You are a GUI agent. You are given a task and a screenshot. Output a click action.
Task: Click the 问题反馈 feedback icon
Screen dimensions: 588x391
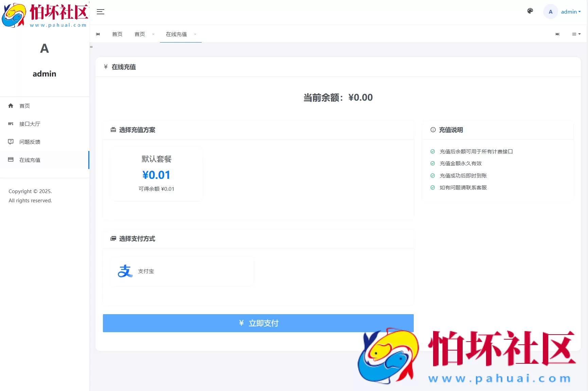click(11, 142)
